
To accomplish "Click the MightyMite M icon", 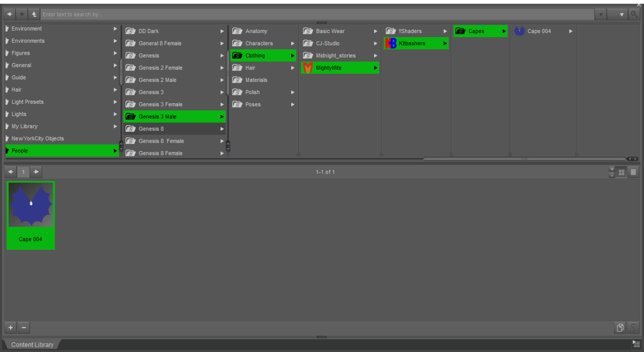I will click(308, 68).
